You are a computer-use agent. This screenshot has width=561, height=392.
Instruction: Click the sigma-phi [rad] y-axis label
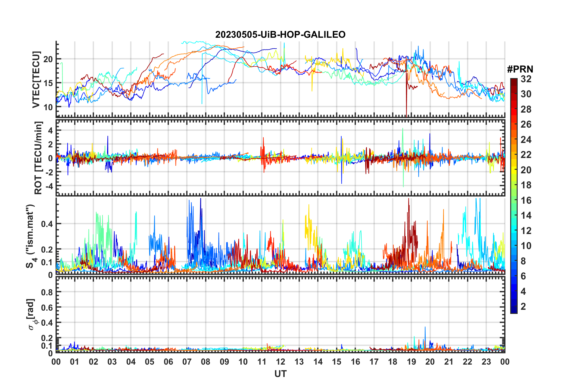[32, 314]
